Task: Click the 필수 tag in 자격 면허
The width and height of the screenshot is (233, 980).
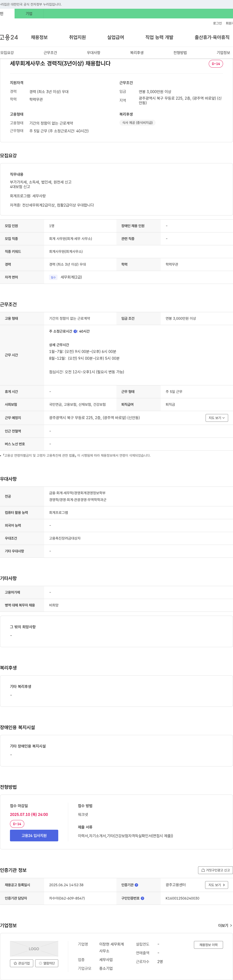Action: [x=53, y=277]
